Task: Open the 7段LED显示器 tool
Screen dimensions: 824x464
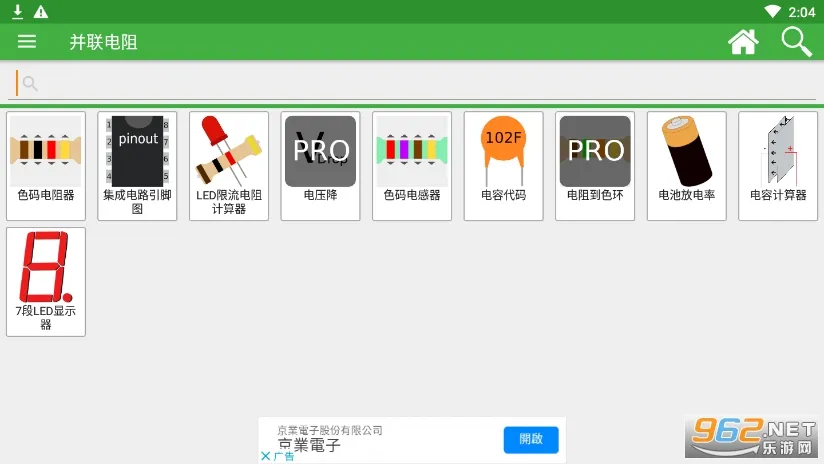Action: pyautogui.click(x=46, y=281)
